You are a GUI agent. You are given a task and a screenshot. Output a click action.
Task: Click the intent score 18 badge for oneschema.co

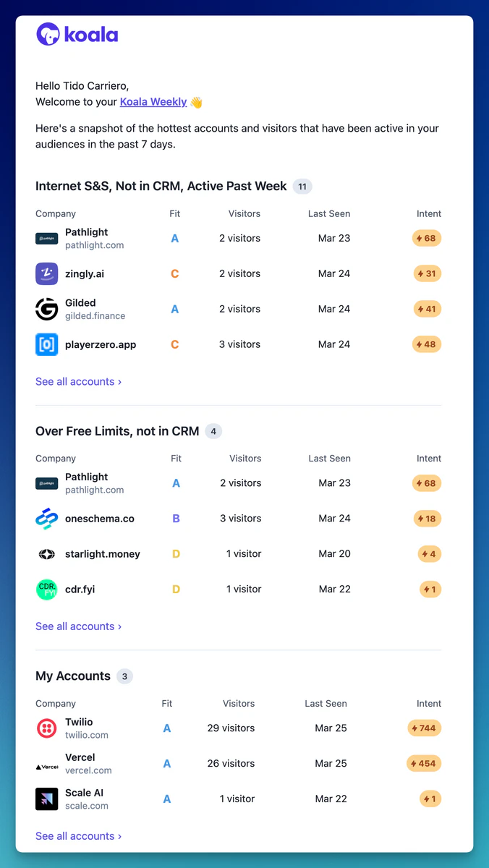click(x=428, y=519)
